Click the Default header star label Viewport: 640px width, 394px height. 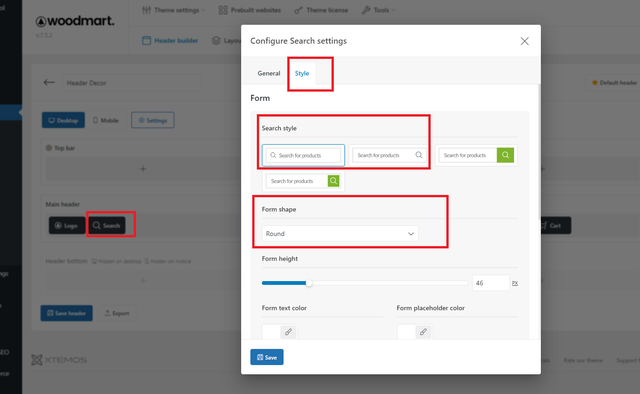[614, 83]
